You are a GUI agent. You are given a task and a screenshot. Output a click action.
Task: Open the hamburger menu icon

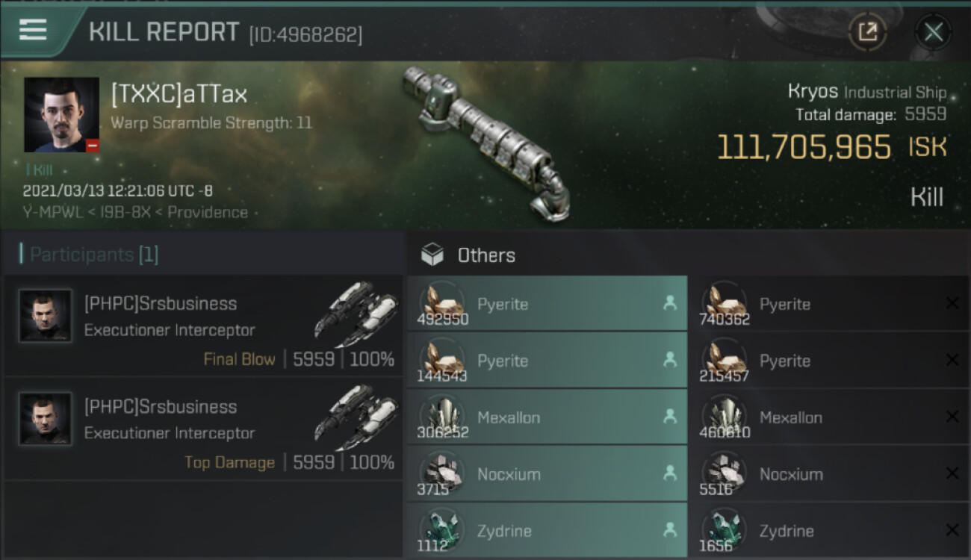[32, 30]
